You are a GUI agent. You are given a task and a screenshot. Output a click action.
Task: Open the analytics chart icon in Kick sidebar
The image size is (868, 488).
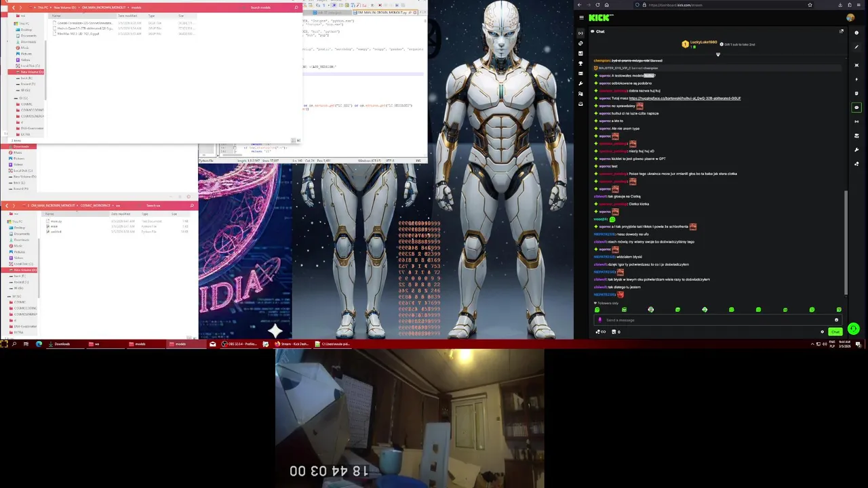[580, 53]
